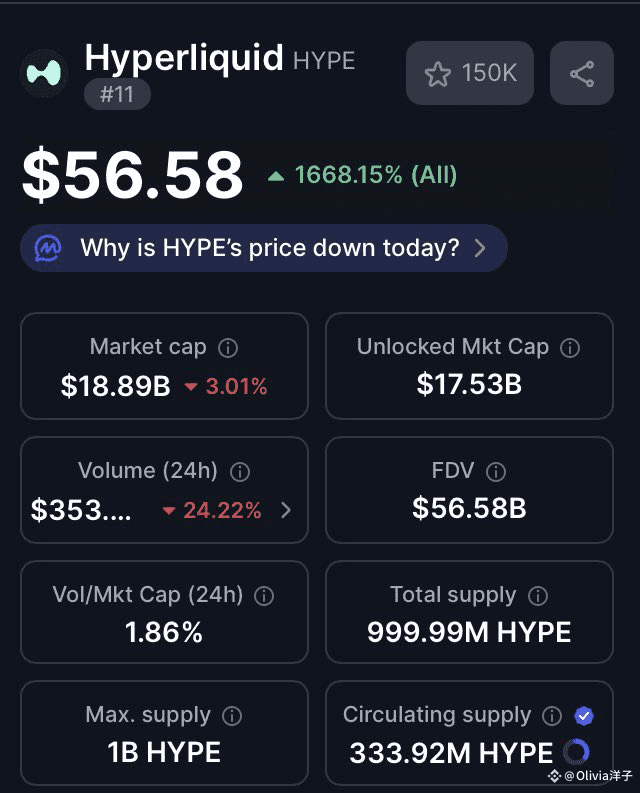Click the AI chat icon in price banner
Image resolution: width=640 pixels, height=793 pixels.
(48, 248)
